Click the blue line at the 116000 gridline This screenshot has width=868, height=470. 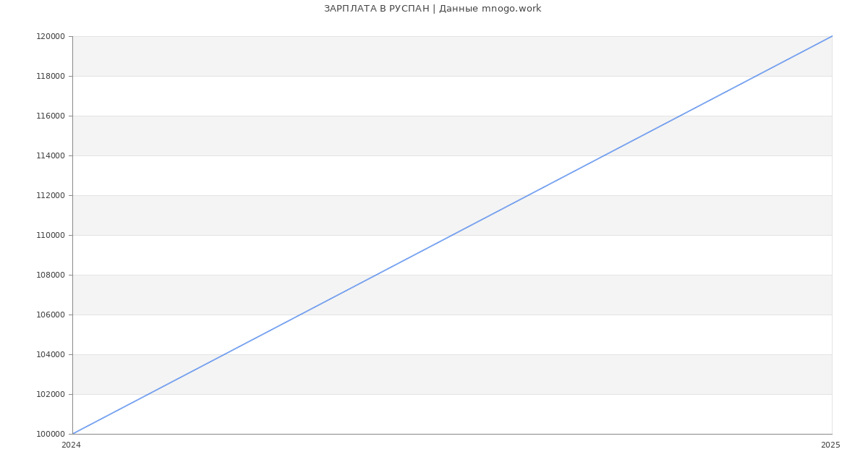(x=680, y=116)
